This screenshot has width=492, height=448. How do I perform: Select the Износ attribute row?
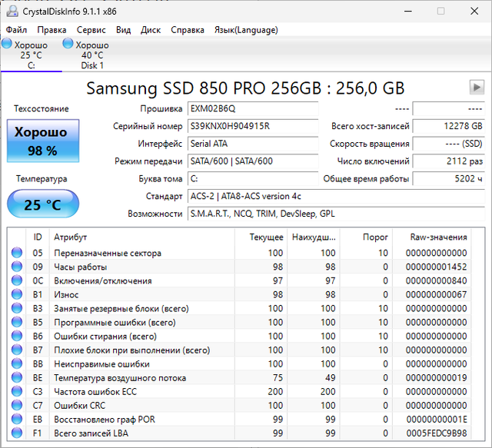[239, 294]
